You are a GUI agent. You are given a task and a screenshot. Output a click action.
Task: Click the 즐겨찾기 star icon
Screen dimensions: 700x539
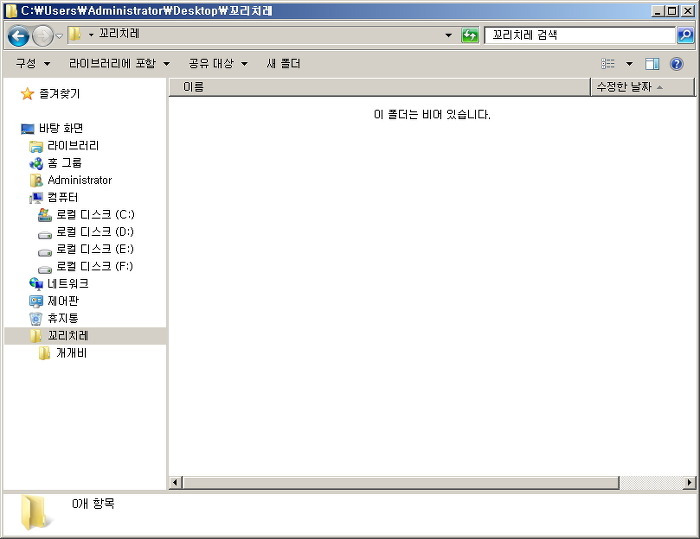tap(27, 93)
